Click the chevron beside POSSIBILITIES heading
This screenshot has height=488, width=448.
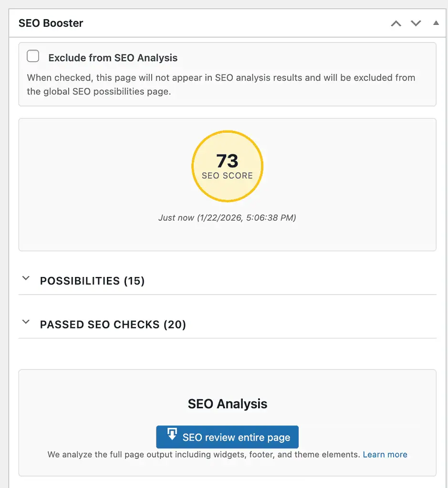26,280
